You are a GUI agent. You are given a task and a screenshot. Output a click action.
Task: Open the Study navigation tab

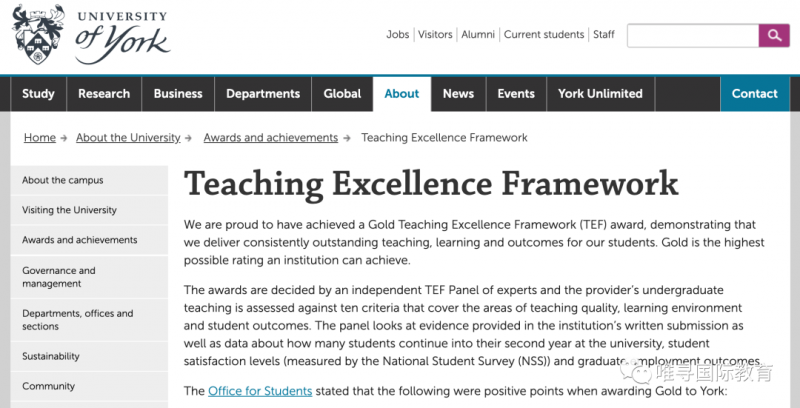tap(38, 94)
